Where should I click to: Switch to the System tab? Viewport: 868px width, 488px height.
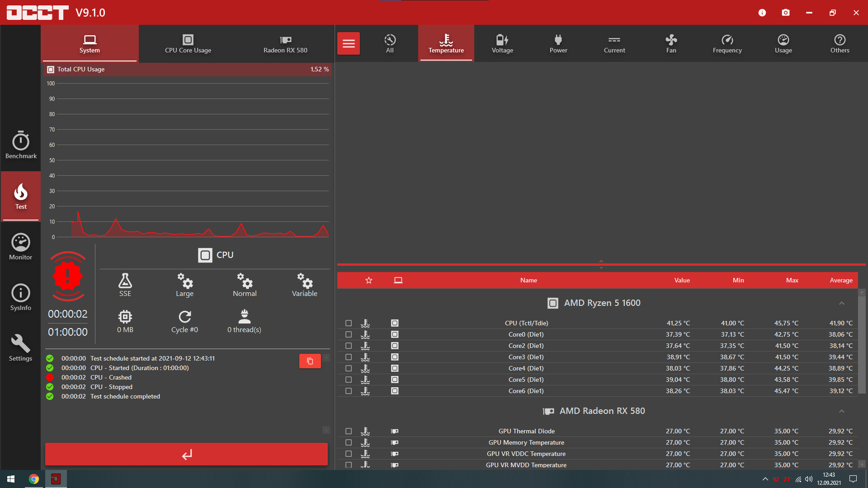coord(90,43)
